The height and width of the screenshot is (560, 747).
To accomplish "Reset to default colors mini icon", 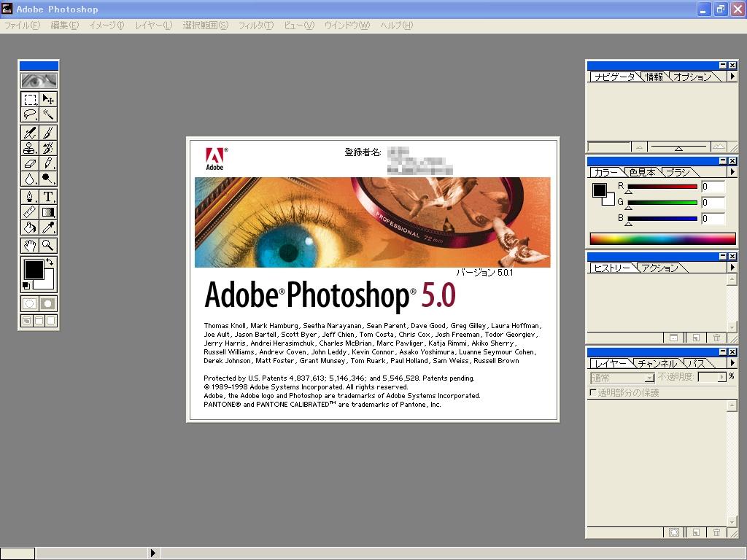I will point(26,286).
